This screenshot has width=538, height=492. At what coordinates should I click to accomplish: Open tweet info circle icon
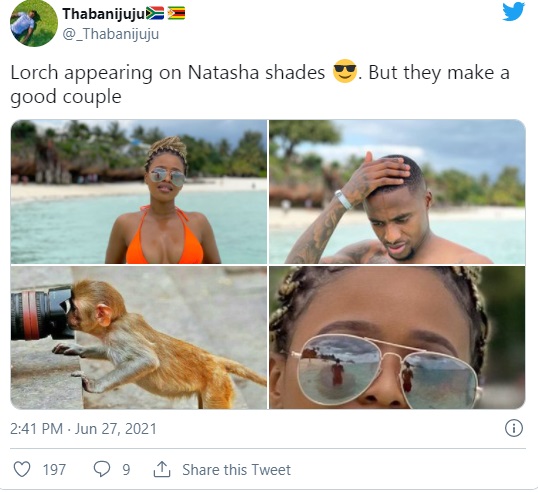pos(514,428)
